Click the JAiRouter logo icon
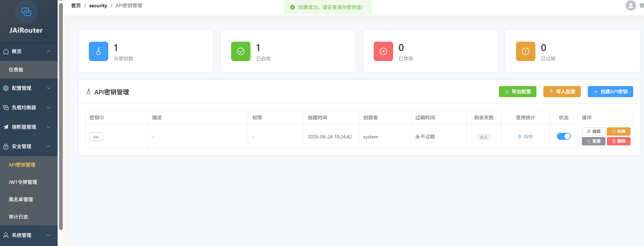 pos(26,12)
